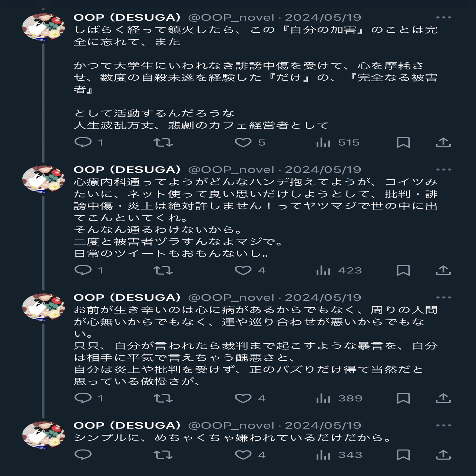Open OOP (DESUGA) avatar on the second tweet

44,179
